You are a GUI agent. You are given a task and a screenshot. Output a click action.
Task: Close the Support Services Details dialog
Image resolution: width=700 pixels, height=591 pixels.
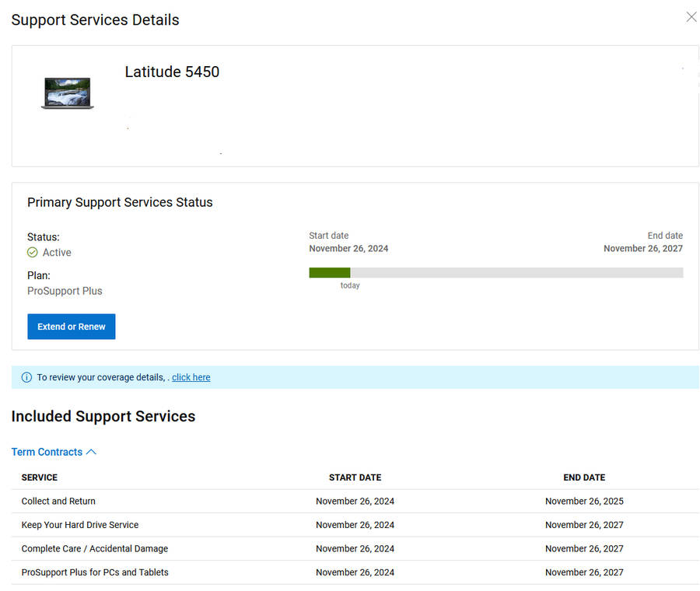coord(691,17)
